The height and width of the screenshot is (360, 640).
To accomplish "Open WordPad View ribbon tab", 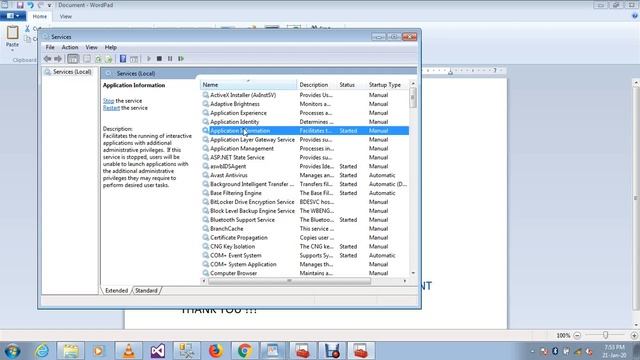I will (66, 16).
